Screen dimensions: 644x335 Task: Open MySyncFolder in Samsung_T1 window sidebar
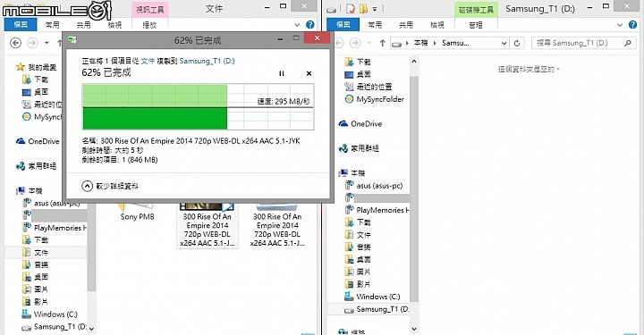(x=374, y=99)
